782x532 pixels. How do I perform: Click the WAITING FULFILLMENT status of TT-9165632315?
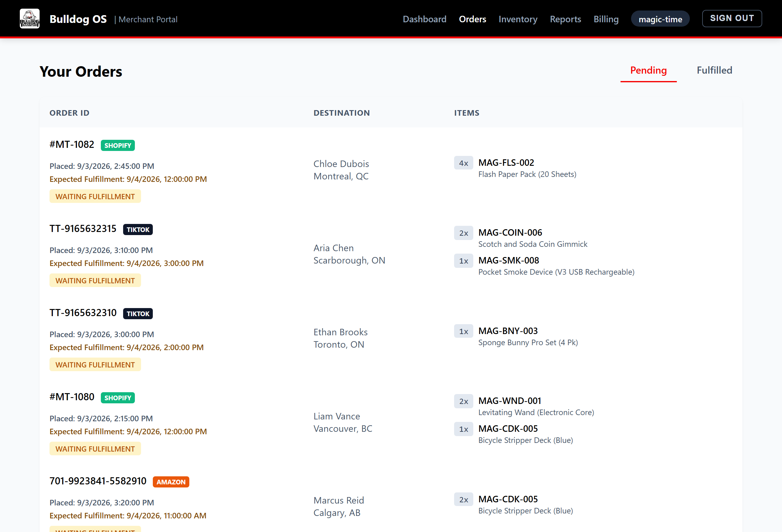(95, 281)
